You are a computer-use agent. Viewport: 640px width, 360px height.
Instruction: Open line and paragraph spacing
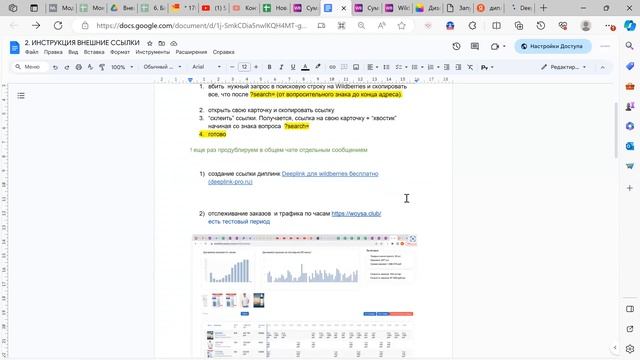[x=386, y=67]
